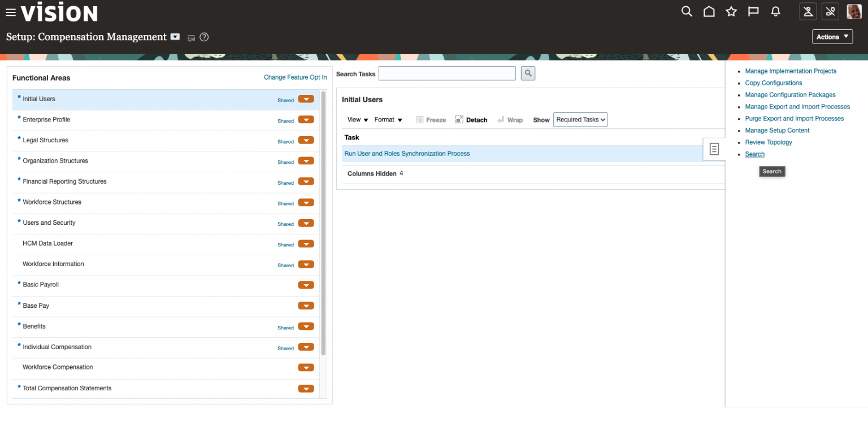Open the user avatar menu
The height and width of the screenshot is (444, 868).
click(x=854, y=11)
